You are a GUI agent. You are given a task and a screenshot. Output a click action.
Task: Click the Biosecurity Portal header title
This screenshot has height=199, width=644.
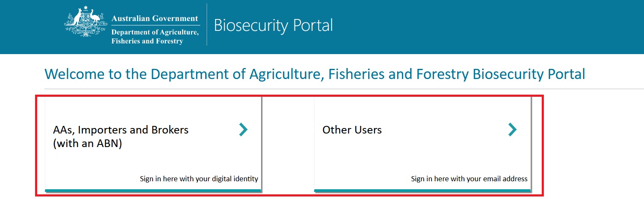point(273,25)
